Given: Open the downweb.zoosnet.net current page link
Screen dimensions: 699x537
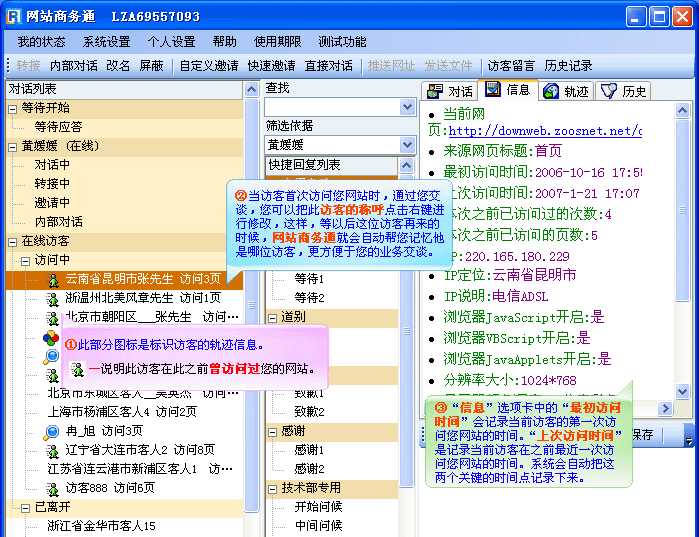Looking at the screenshot, I should (544, 131).
